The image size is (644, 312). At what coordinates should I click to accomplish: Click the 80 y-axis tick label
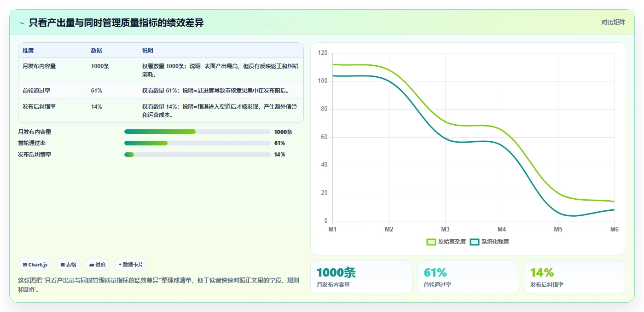(324, 109)
